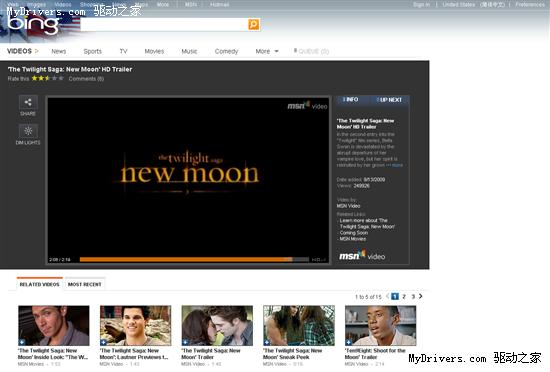
Task: Open the Sports video category
Action: [93, 52]
